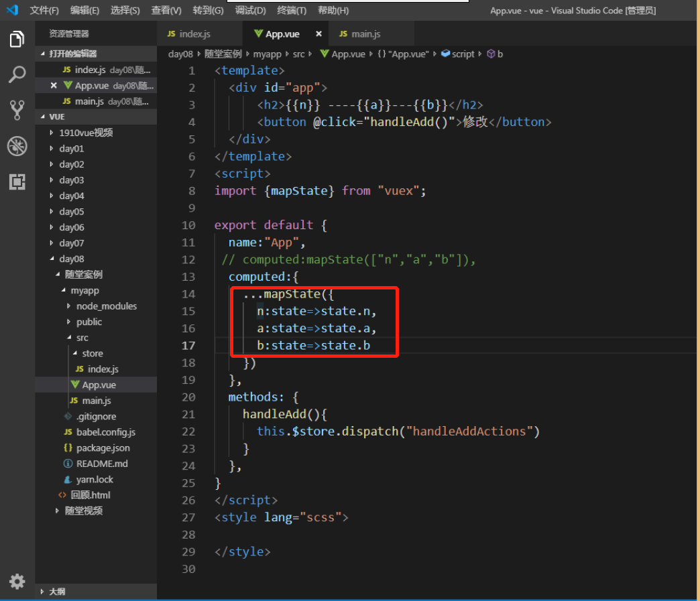Open the 查看(V) menu
The width and height of the screenshot is (700, 601).
pos(166,10)
